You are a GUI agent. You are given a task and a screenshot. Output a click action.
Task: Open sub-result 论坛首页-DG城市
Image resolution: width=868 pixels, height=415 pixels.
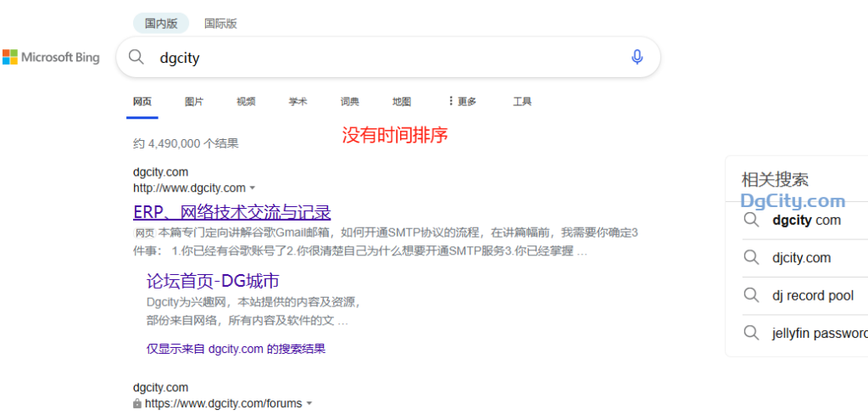213,281
